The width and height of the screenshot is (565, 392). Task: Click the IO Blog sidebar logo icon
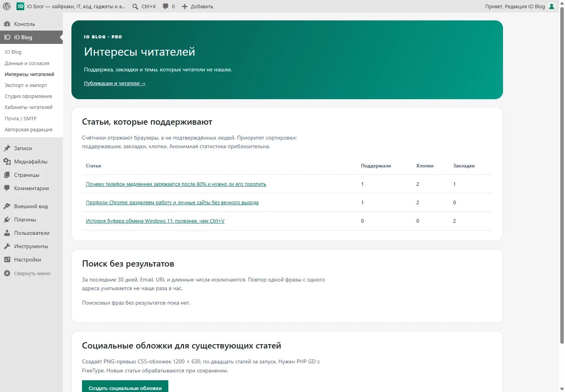tap(7, 37)
